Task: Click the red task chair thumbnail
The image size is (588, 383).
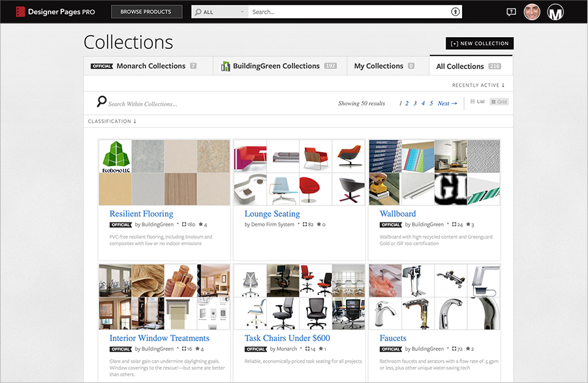Action: (315, 281)
